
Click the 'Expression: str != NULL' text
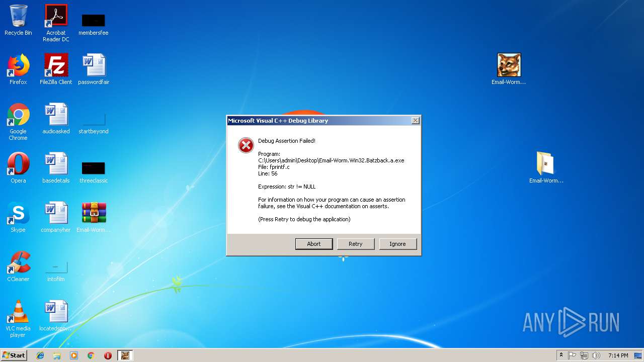pos(287,187)
